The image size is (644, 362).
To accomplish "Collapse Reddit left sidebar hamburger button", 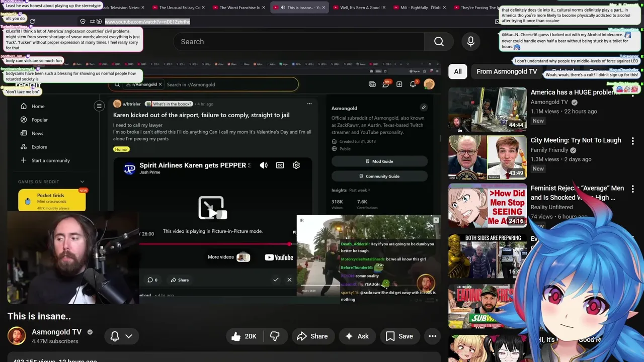I will tap(99, 106).
